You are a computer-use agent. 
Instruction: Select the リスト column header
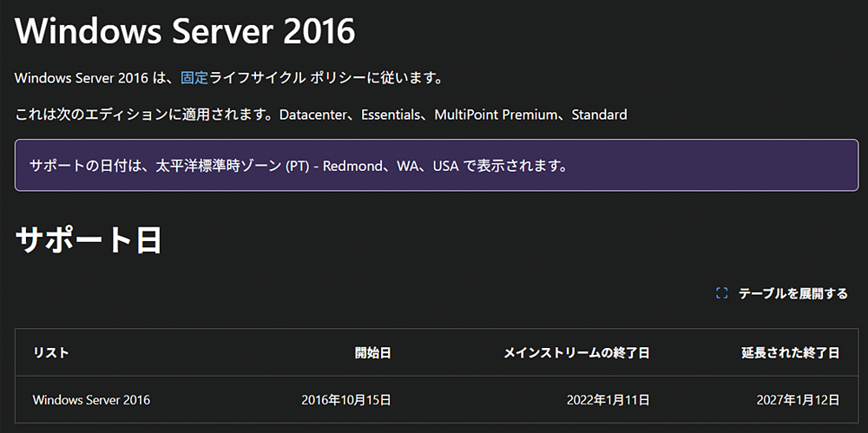point(50,352)
